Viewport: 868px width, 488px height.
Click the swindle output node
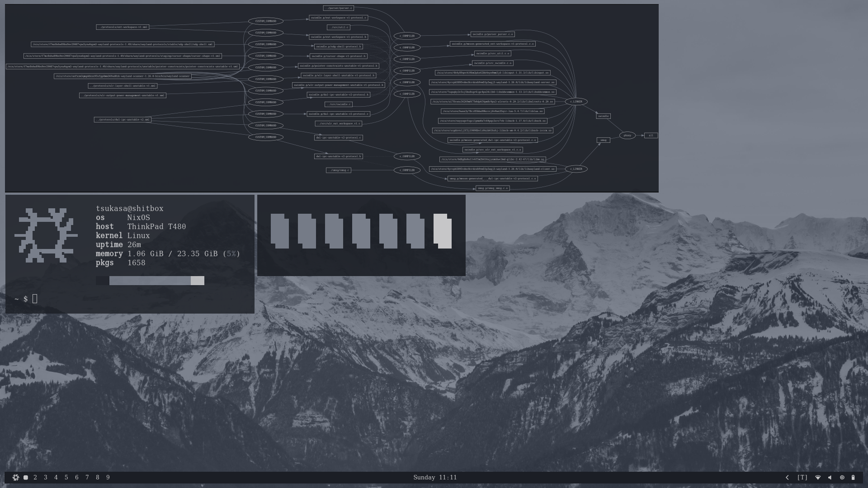click(603, 116)
